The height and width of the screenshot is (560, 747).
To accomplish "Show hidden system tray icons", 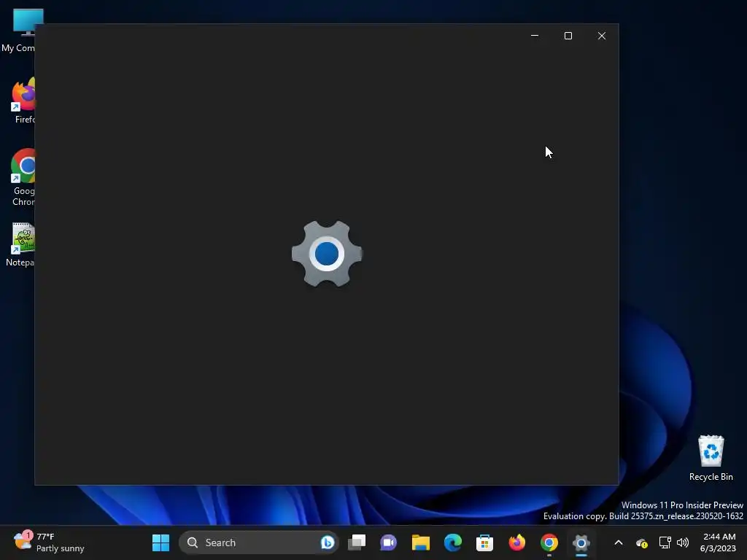I will point(619,542).
